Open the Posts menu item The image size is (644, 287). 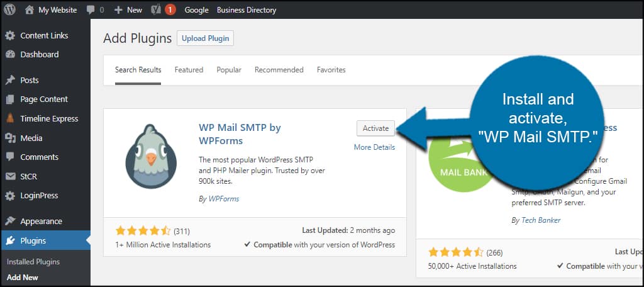tap(30, 80)
